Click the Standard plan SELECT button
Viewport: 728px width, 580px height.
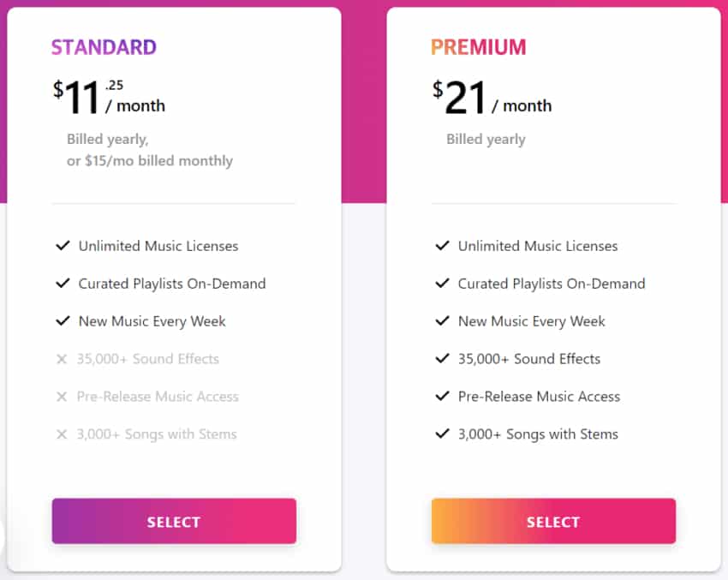(174, 521)
